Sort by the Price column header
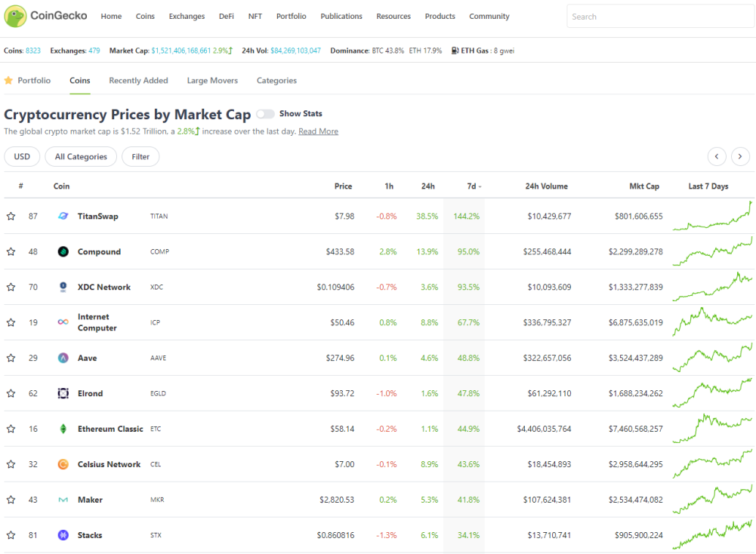 (344, 186)
